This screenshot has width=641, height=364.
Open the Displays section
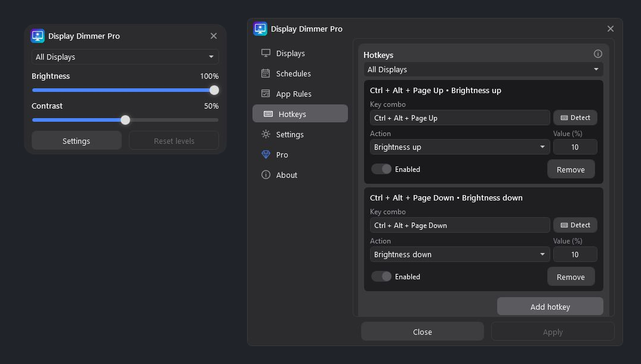[300, 53]
